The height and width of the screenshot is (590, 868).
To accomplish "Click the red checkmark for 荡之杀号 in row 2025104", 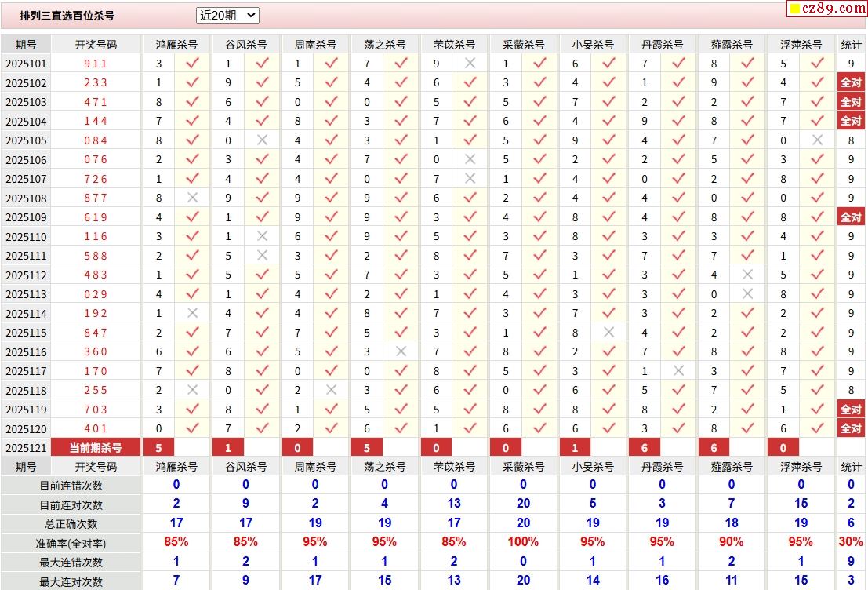I will tap(401, 121).
